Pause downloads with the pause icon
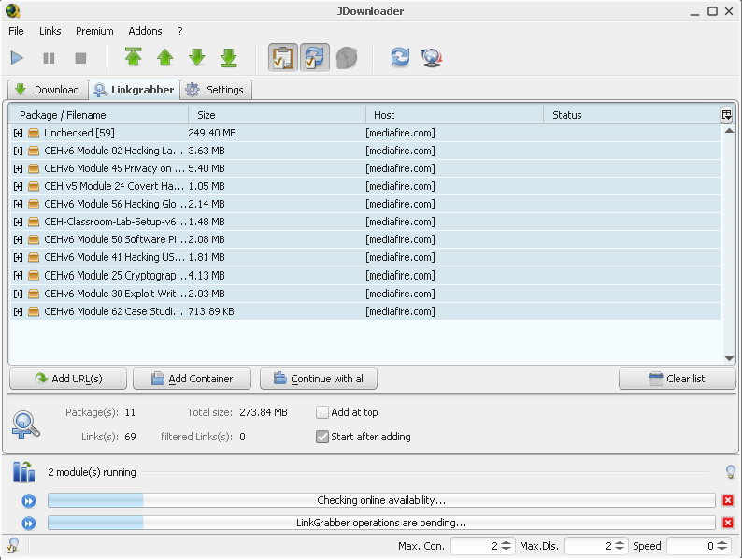Viewport: 742px width, 560px height. pyautogui.click(x=49, y=58)
